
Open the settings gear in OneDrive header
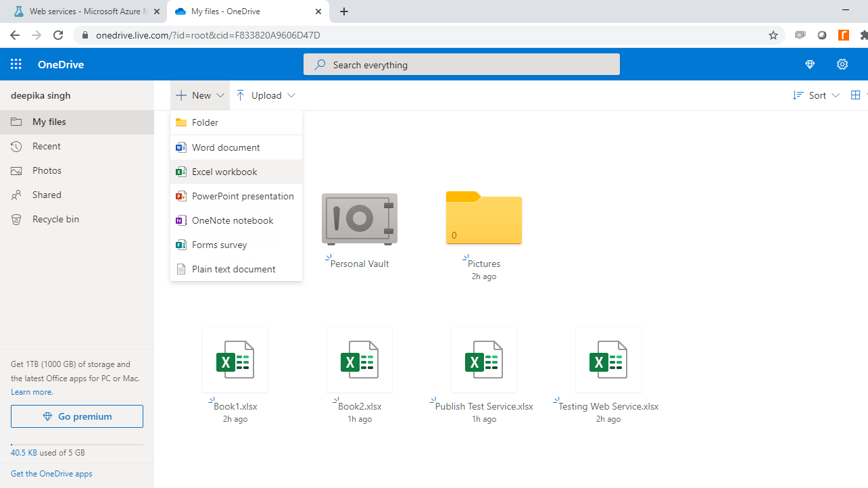point(842,65)
